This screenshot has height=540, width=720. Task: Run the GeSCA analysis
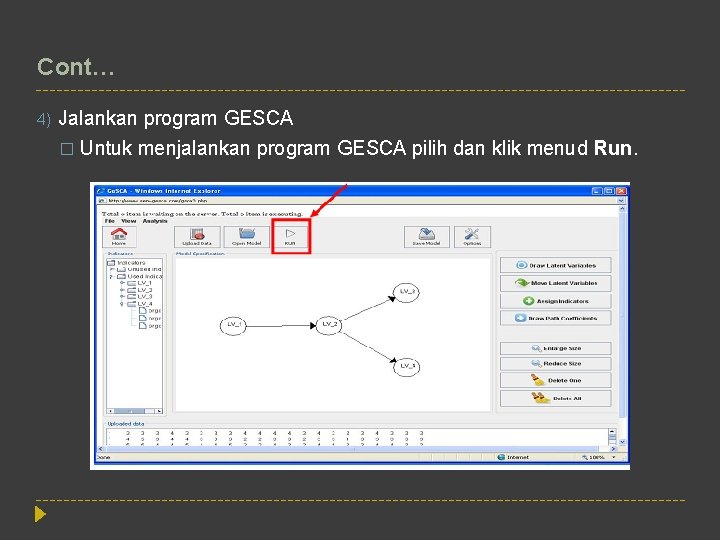click(x=291, y=236)
